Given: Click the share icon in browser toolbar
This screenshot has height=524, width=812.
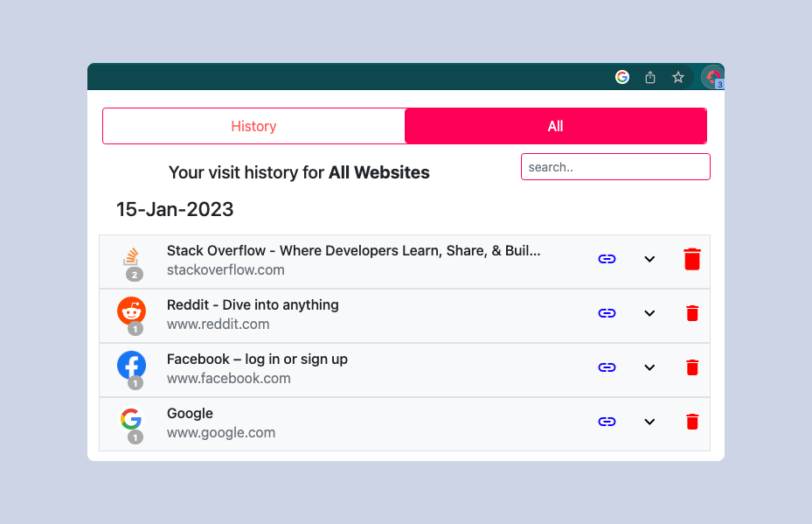Looking at the screenshot, I should (650, 77).
